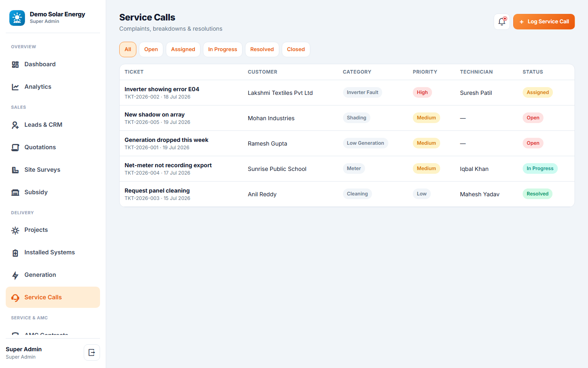Viewport: 588px width, 368px height.
Task: Open the Analytics chart icon
Action: (15, 87)
